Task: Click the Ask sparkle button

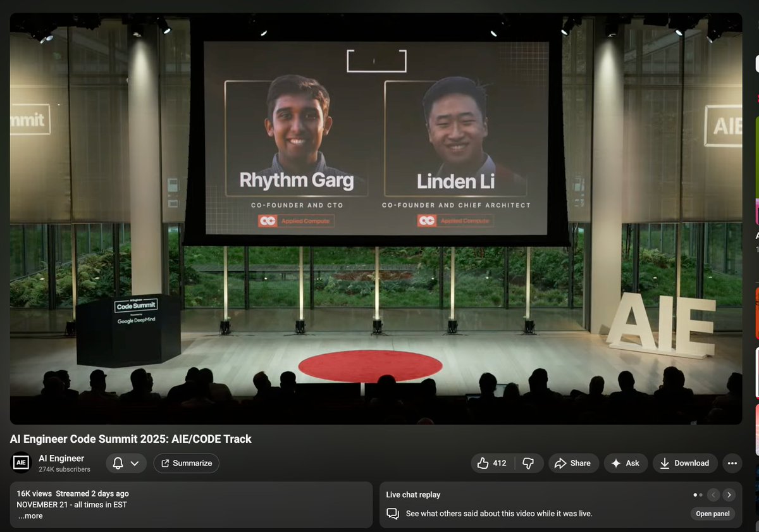Action: coord(625,463)
